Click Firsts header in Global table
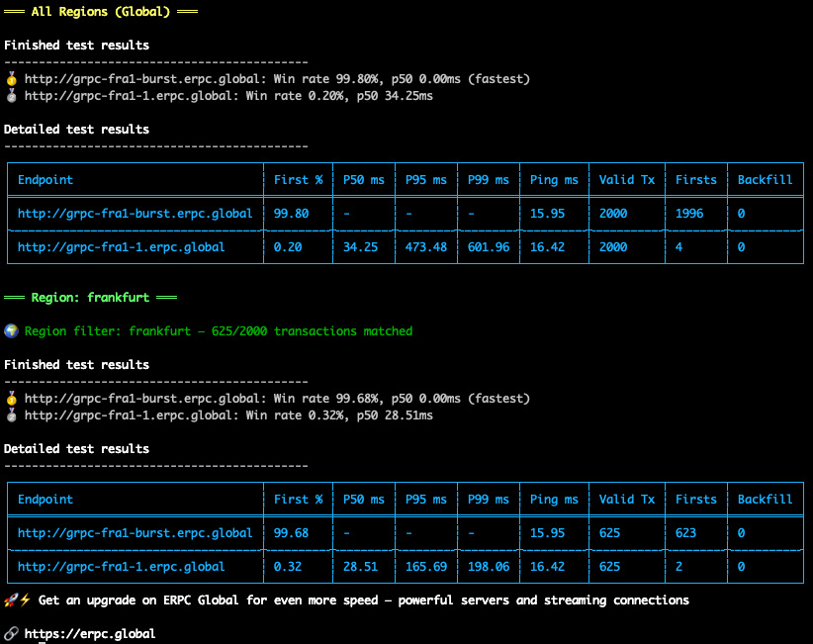Image resolution: width=813 pixels, height=644 pixels. click(x=696, y=180)
